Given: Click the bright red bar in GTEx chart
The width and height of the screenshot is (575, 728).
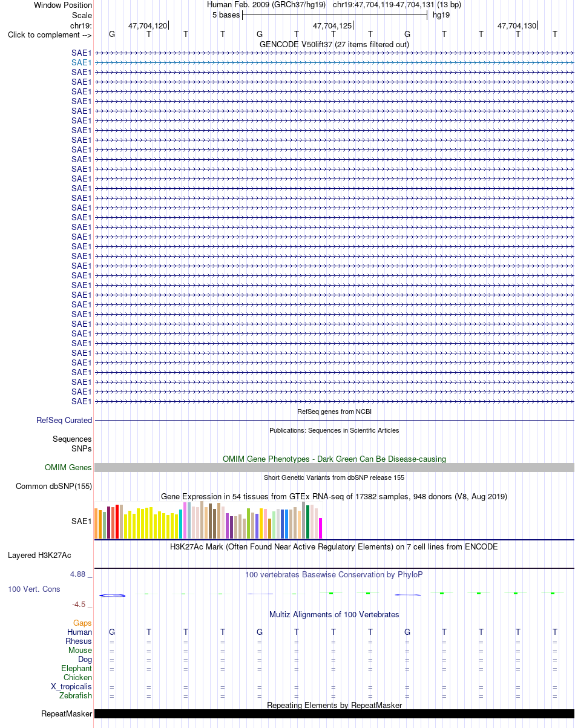Looking at the screenshot, I should point(117,522).
